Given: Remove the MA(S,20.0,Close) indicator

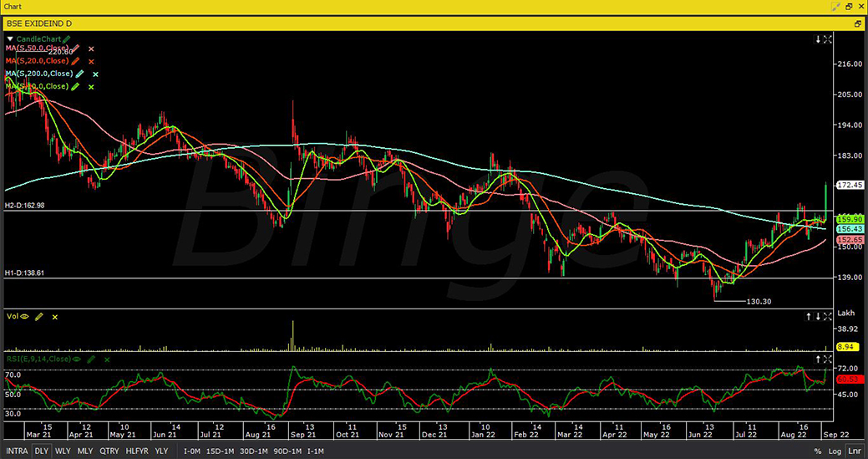Looking at the screenshot, I should coord(91,62).
